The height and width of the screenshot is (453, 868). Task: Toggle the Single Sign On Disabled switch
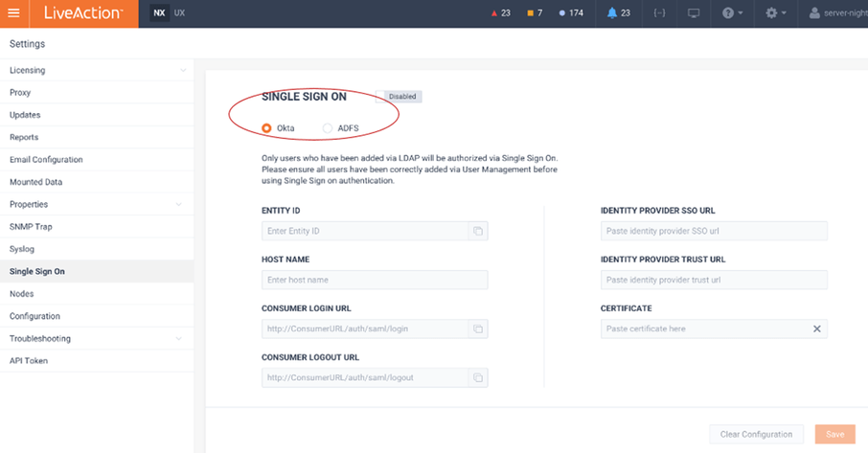399,96
